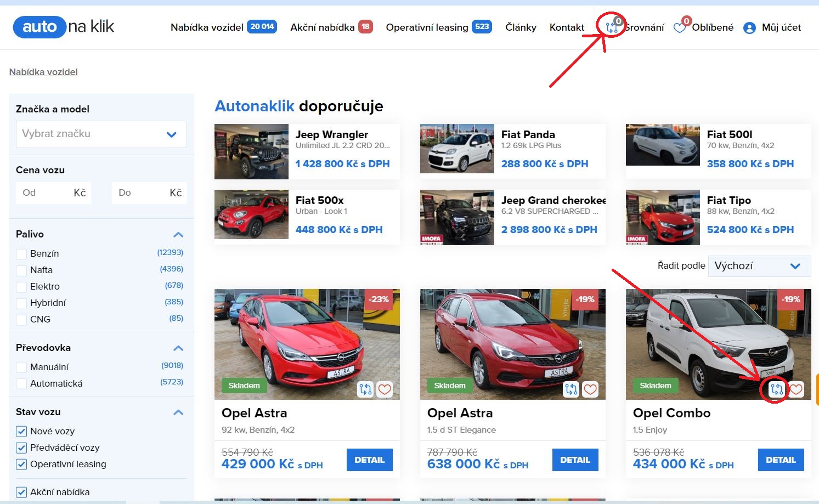
Task: Open the black Jeep Grand cherokee thumbnail
Action: [x=457, y=217]
